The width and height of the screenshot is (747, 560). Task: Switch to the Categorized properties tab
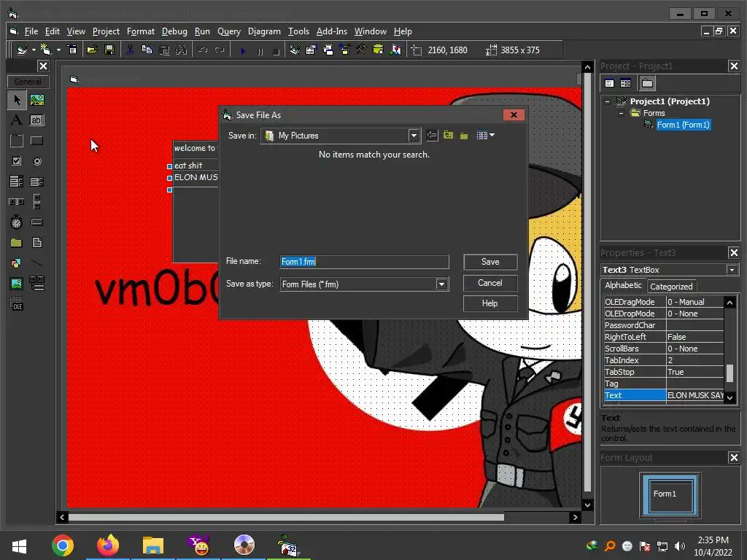pos(671,287)
